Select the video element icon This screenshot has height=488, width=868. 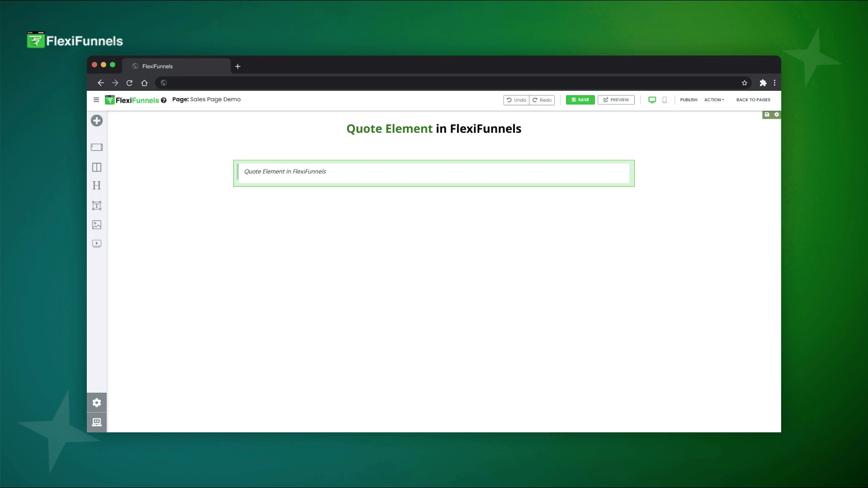[x=97, y=244]
